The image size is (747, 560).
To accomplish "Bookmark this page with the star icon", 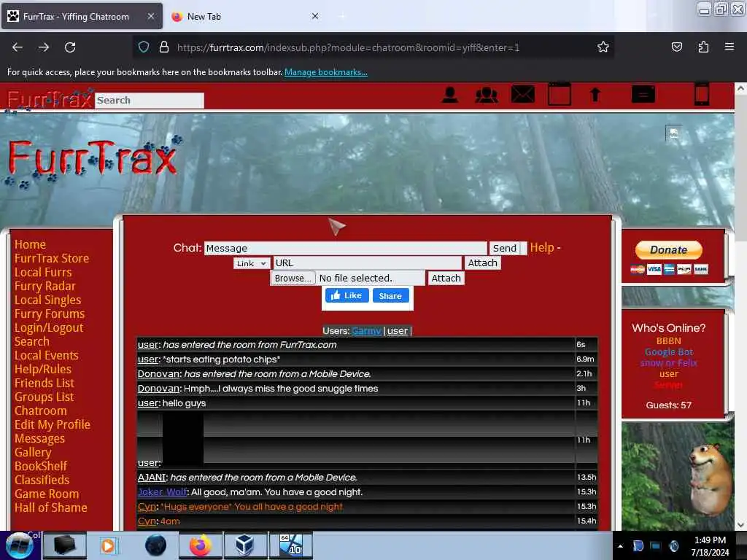I will click(x=603, y=47).
